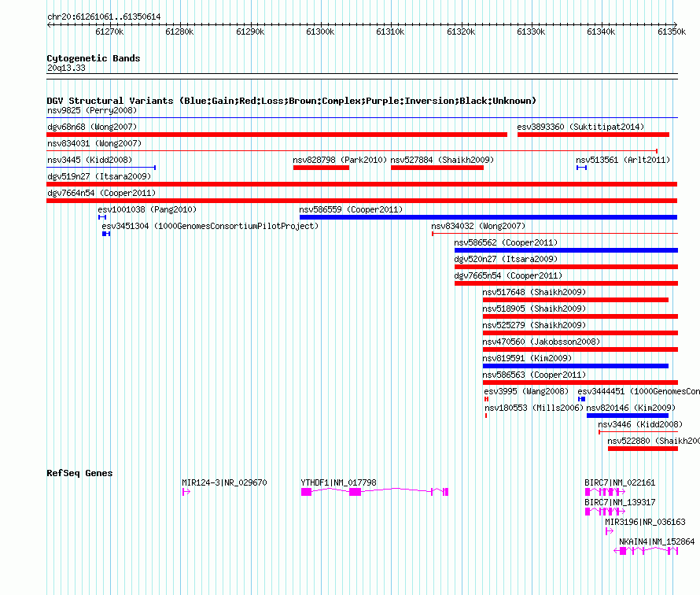This screenshot has width=700, height=595.
Task: Click the esv3995 (Wang2008) red marker
Action: [486, 399]
